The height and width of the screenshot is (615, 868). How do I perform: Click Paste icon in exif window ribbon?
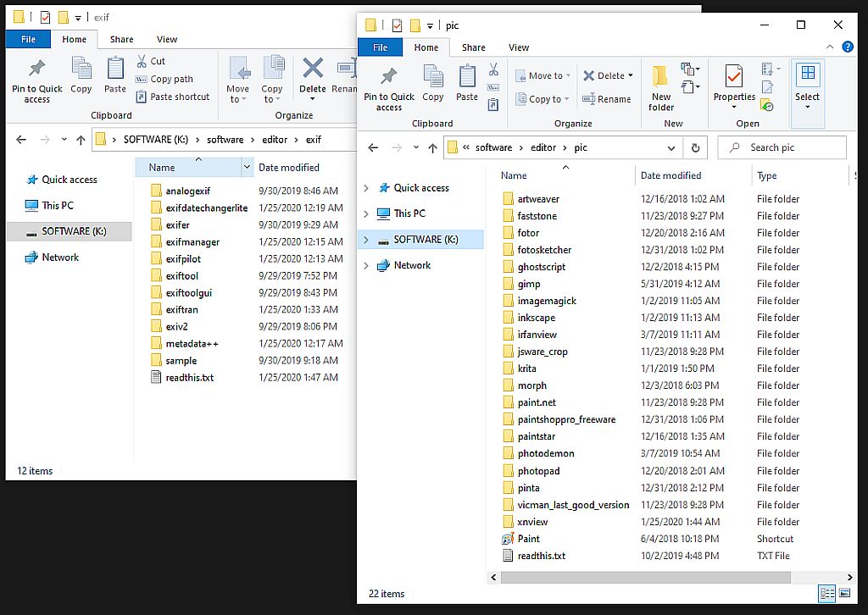click(x=115, y=75)
